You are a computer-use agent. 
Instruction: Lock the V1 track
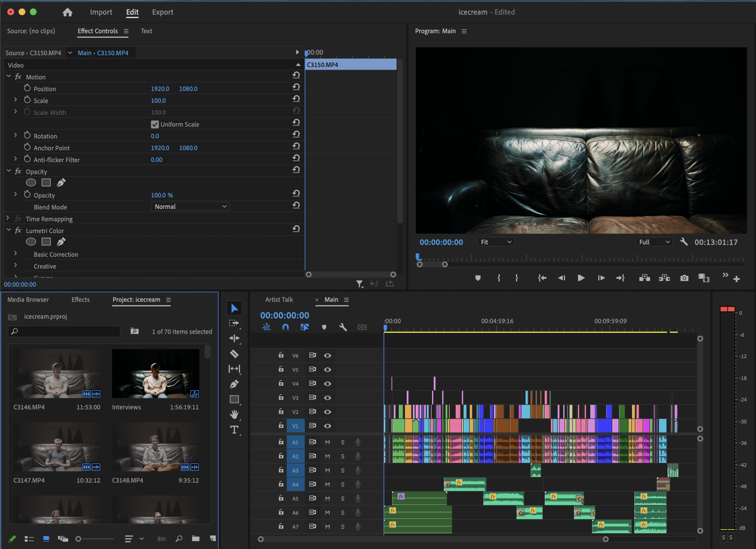281,425
